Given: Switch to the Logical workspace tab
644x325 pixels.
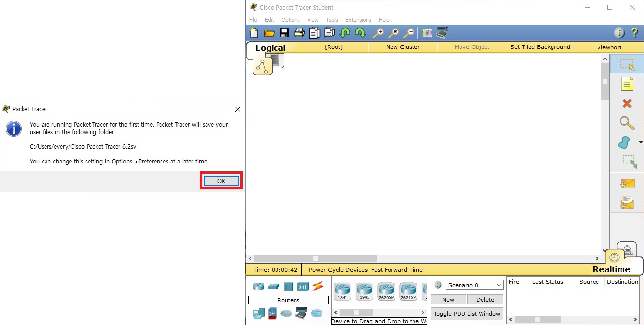Looking at the screenshot, I should [x=270, y=48].
